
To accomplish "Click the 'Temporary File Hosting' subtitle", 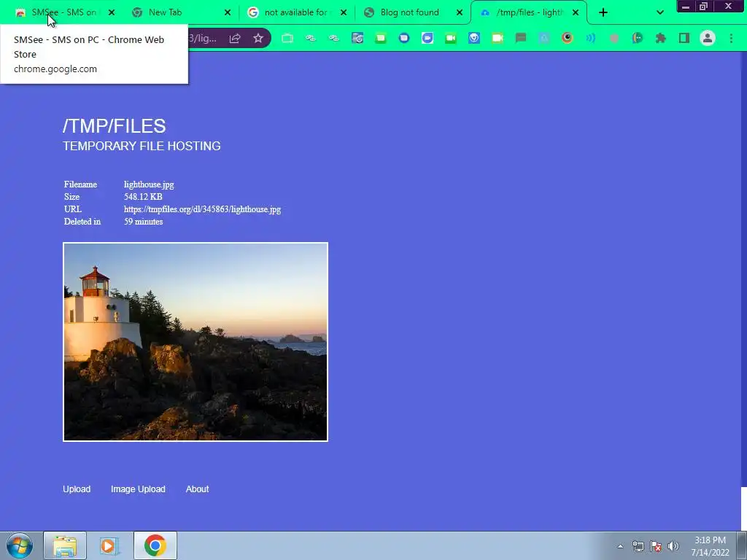I will (x=142, y=146).
